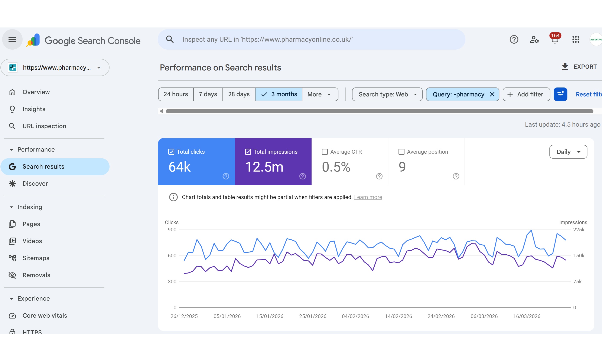Uncheck the Total impressions metric

pyautogui.click(x=248, y=152)
